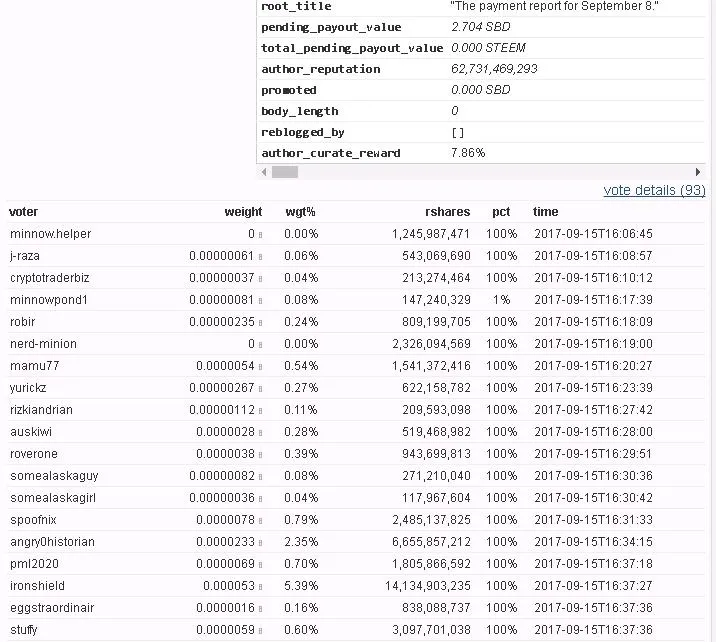Select voter nerd-minion
Screen dimensions: 716x642
tap(43, 344)
